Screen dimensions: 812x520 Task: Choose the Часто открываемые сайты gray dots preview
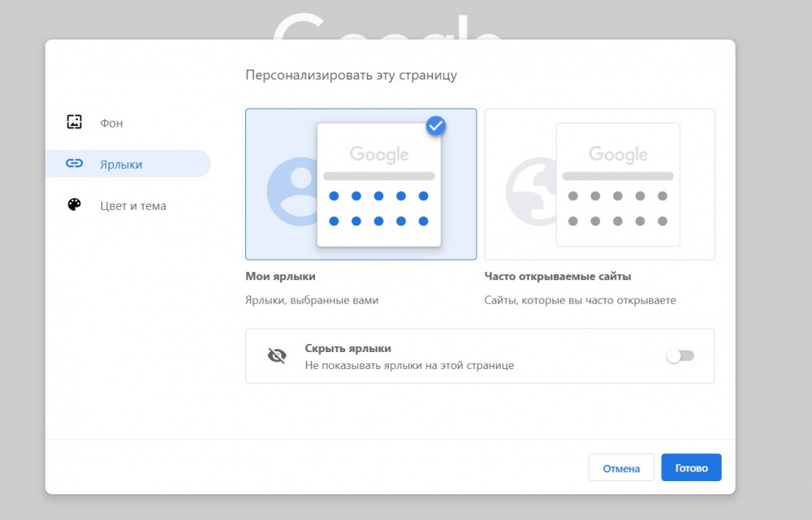tap(617, 208)
